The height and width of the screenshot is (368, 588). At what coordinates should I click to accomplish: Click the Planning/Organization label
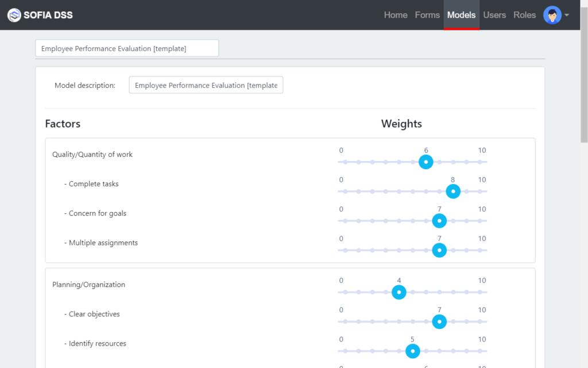click(88, 285)
